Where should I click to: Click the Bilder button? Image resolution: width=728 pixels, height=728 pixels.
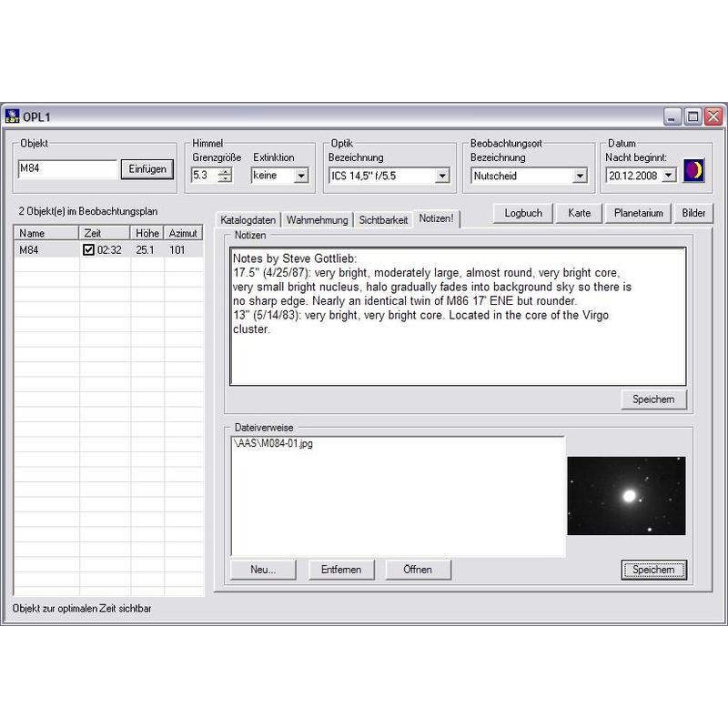tap(693, 213)
